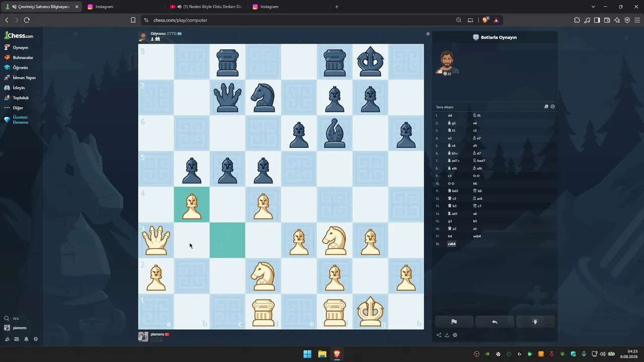Click the undo move arrow button
Image resolution: width=644 pixels, height=362 pixels.
(x=495, y=322)
